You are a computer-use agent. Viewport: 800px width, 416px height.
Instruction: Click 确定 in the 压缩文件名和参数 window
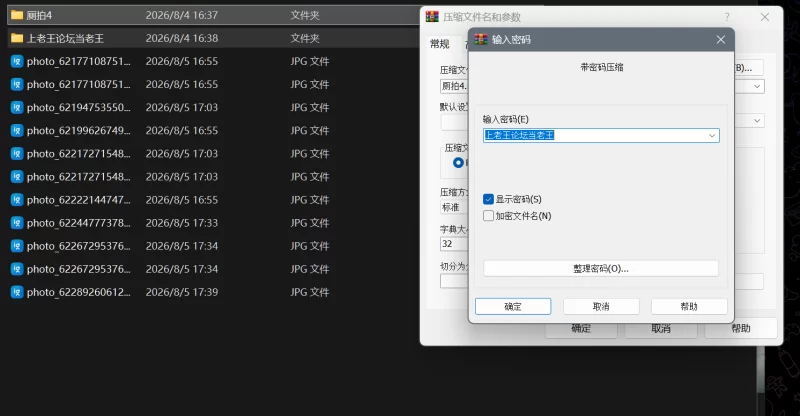(581, 328)
